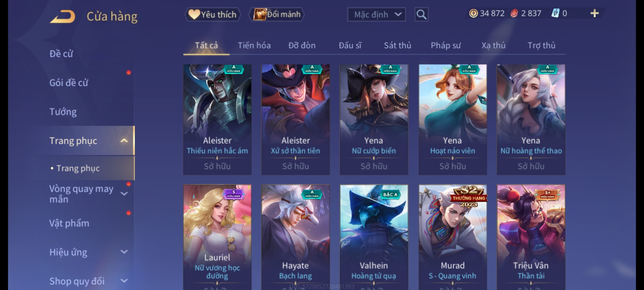This screenshot has width=644, height=290.
Task: Open the search magnifier icon
Action: pyautogui.click(x=421, y=15)
